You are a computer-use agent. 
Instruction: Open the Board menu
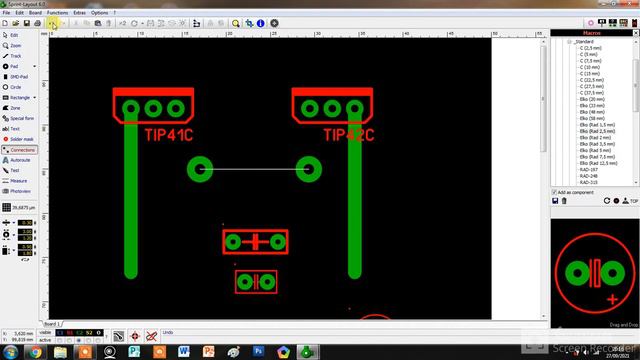pos(35,13)
